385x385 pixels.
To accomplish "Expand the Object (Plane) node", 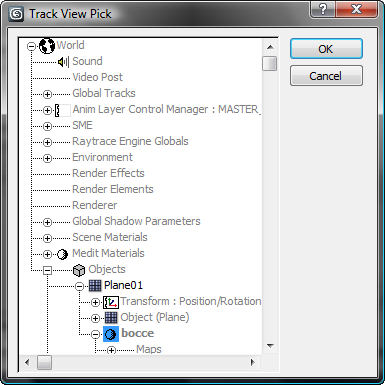I will pyautogui.click(x=95, y=318).
